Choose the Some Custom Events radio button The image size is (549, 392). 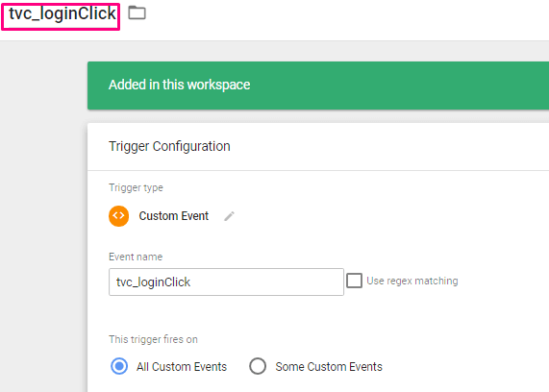click(258, 366)
